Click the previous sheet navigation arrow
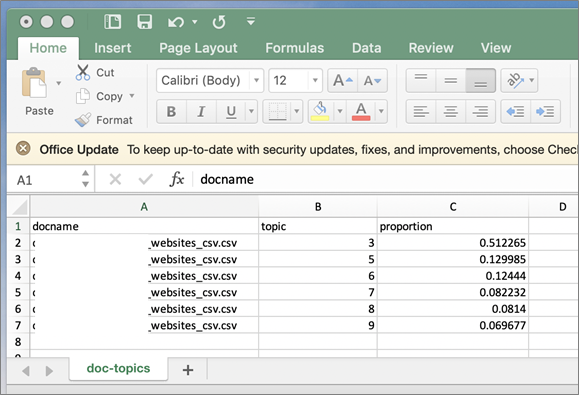 [26, 371]
